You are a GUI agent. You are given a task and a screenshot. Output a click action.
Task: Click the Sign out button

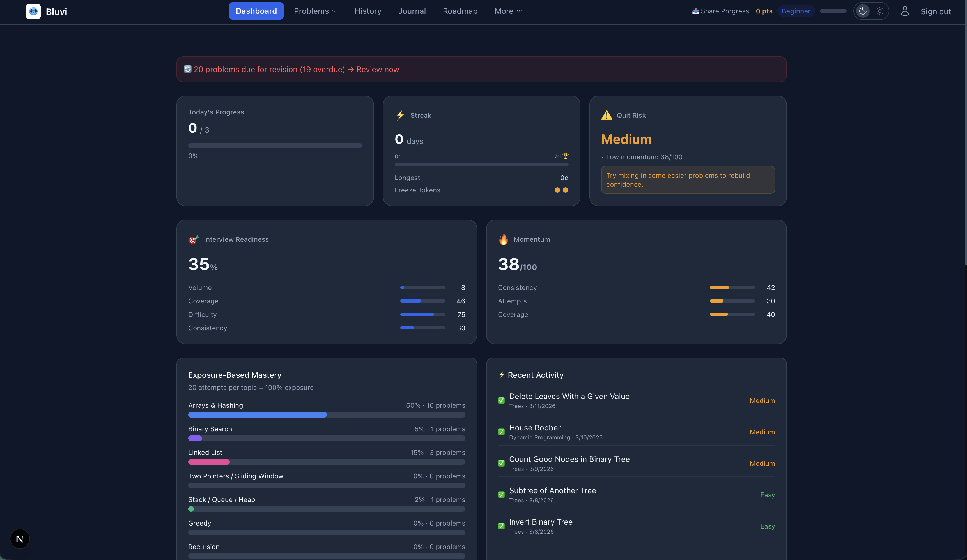click(936, 11)
